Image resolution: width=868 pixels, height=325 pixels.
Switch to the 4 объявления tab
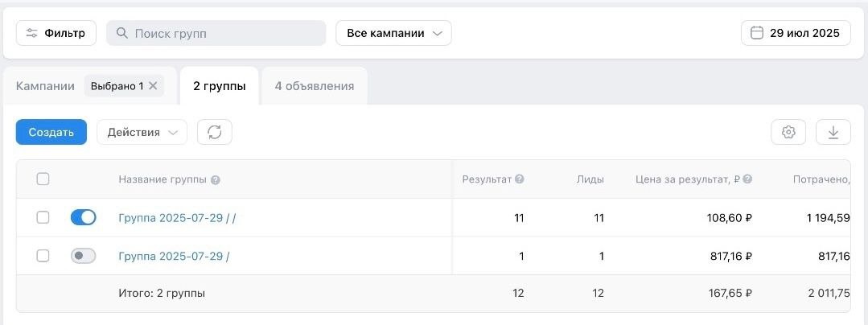(314, 86)
